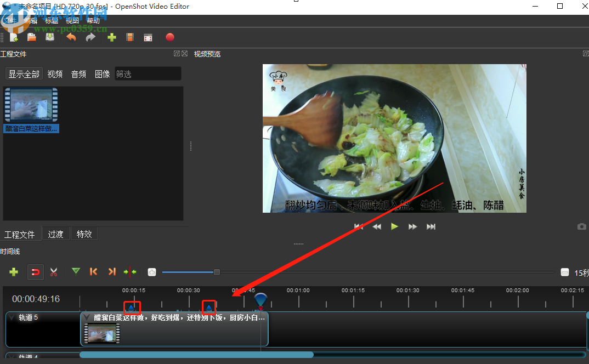The width and height of the screenshot is (589, 364).
Task: Filter project files by 视频
Action: click(55, 74)
